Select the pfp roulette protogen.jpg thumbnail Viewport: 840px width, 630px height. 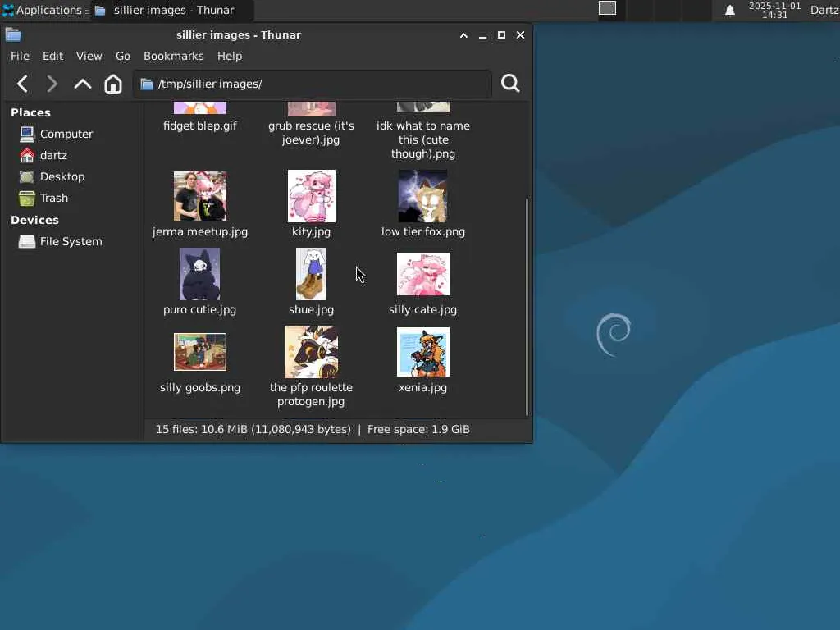(x=311, y=352)
